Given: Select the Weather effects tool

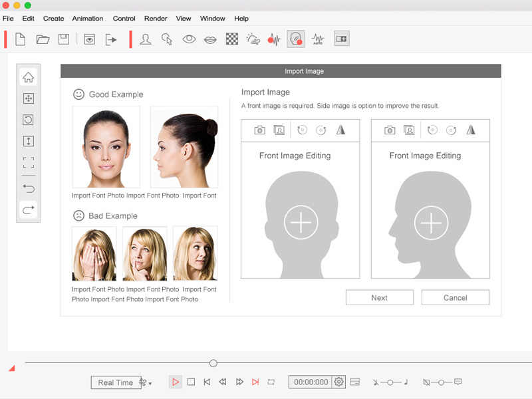Looking at the screenshot, I should (x=253, y=39).
